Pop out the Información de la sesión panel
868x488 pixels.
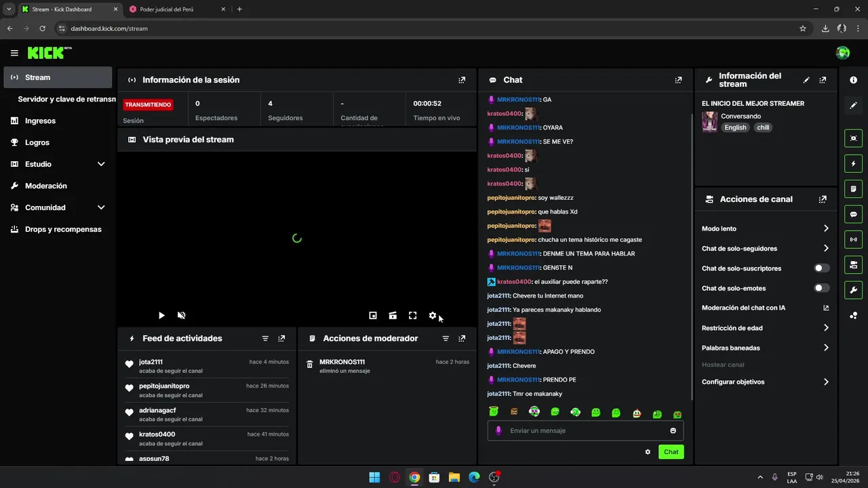(x=462, y=80)
